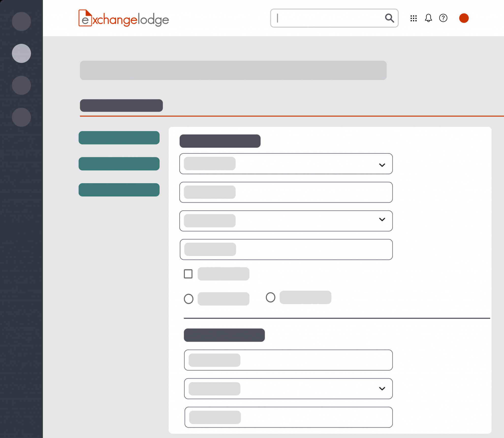Click inside the header search field
The image size is (504, 438).
[x=320, y=18]
